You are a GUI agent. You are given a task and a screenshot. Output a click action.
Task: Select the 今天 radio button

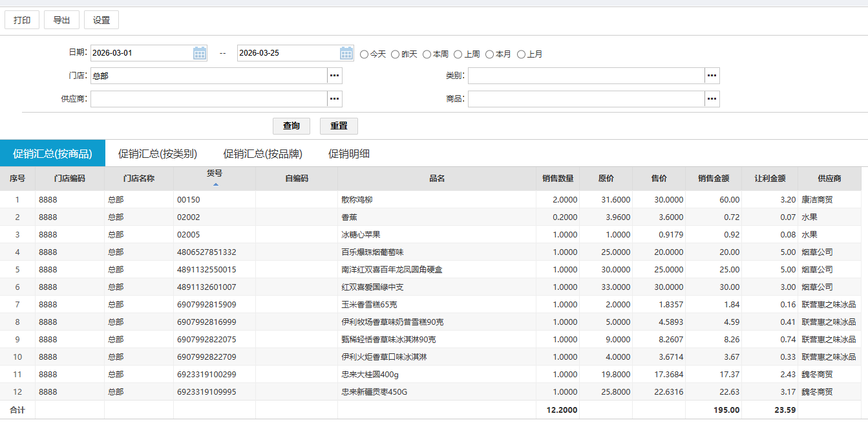click(x=365, y=54)
